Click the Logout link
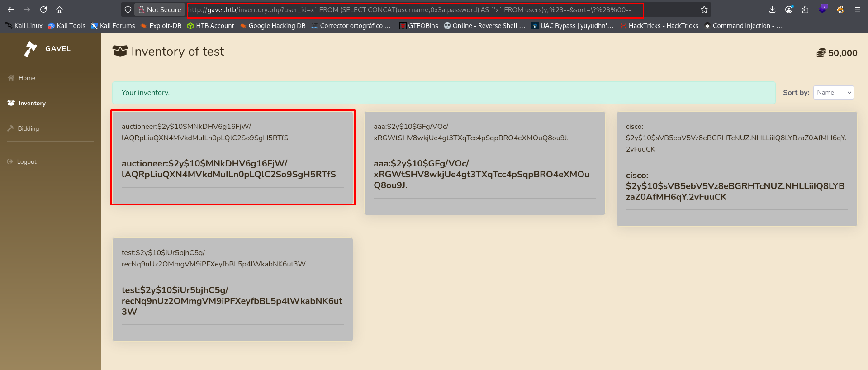Screen dimensions: 868x370 pos(26,161)
